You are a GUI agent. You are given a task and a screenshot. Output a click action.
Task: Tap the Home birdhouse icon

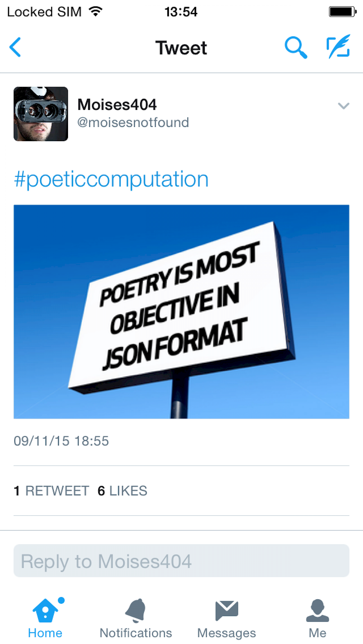click(45, 610)
